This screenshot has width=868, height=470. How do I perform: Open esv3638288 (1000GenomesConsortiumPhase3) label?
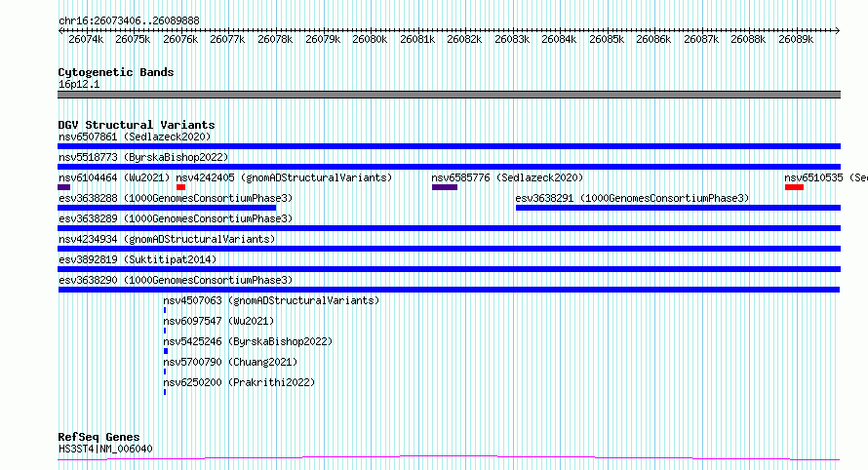point(176,198)
